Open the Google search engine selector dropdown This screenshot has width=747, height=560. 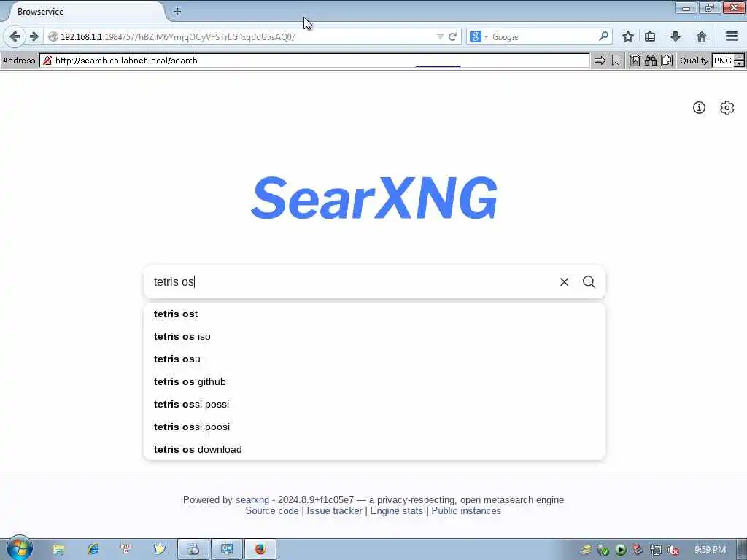click(479, 36)
